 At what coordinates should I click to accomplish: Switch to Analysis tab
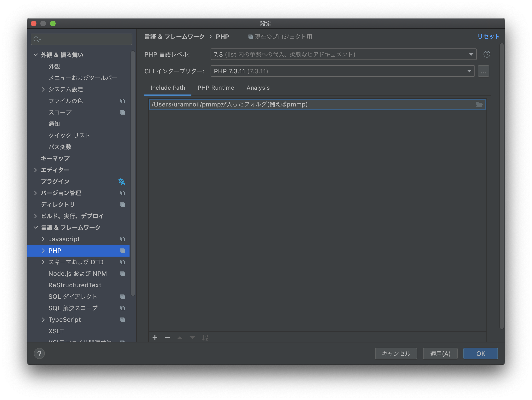[x=258, y=88]
